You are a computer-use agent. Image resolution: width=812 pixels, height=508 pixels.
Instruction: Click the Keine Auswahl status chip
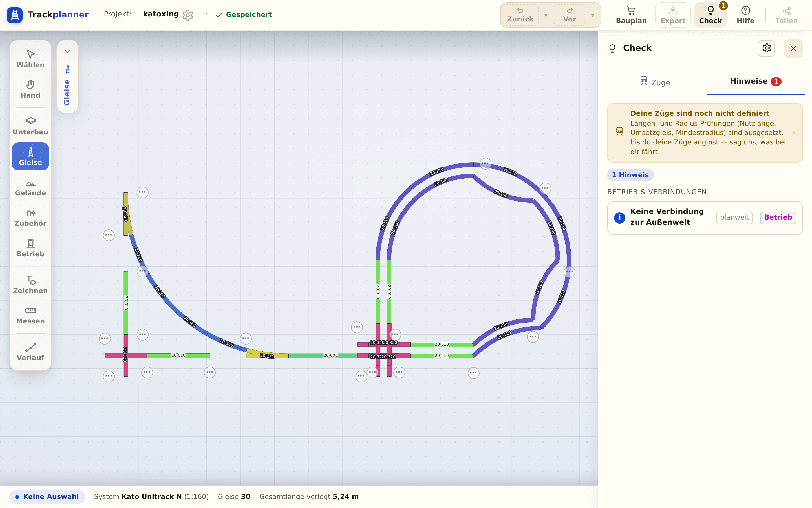pyautogui.click(x=47, y=497)
